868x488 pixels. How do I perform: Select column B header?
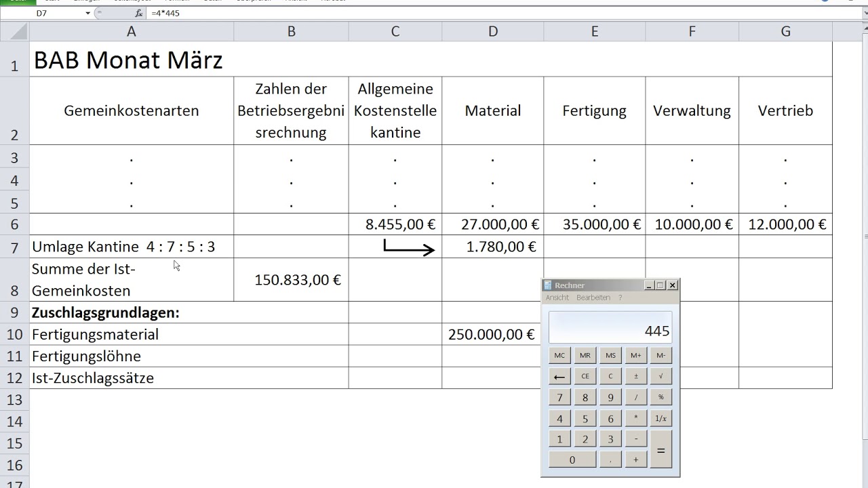click(291, 31)
